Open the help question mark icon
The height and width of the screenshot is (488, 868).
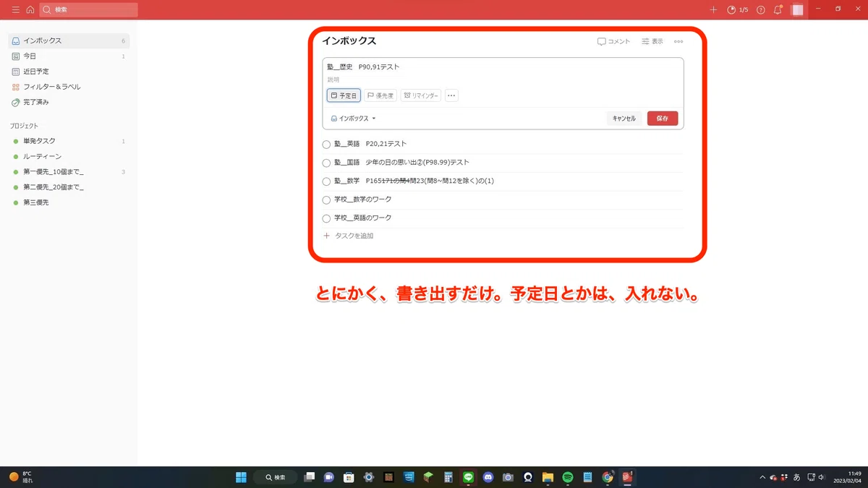[x=760, y=10]
